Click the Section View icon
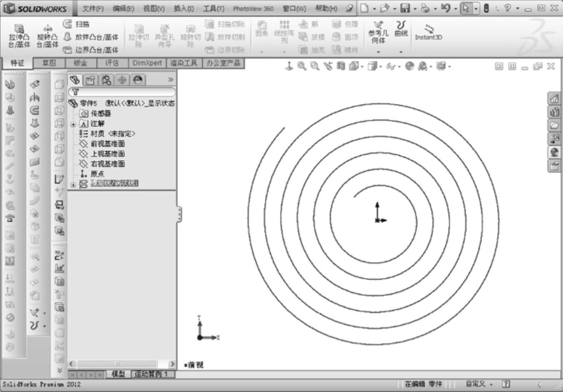This screenshot has height=392, width=563. coord(341,66)
